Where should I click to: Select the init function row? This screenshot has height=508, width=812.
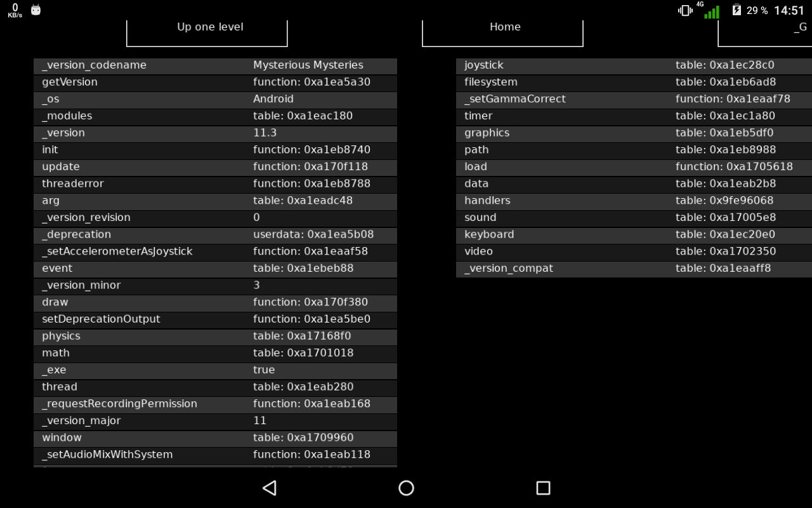(x=215, y=150)
